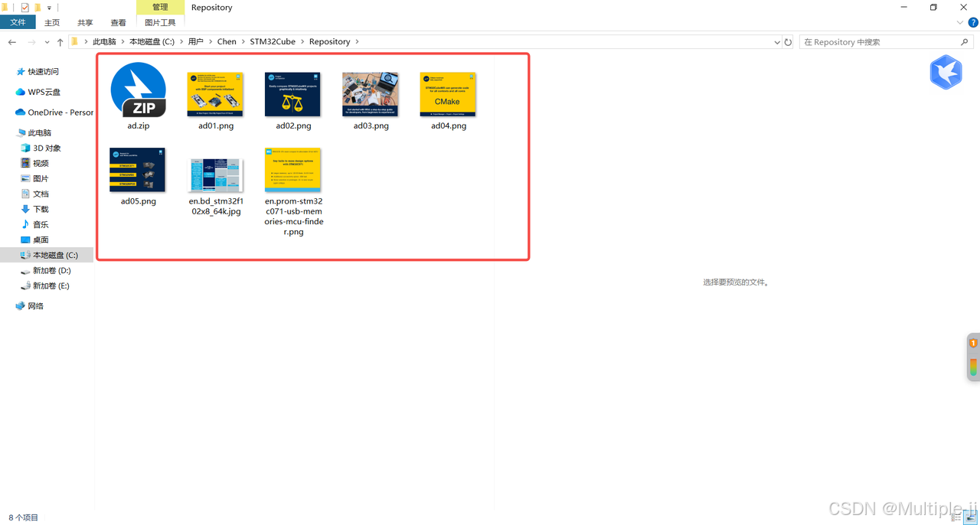Viewport: 980px width, 525px height.
Task: Click the Repository breadcrumb segment
Action: tap(330, 42)
